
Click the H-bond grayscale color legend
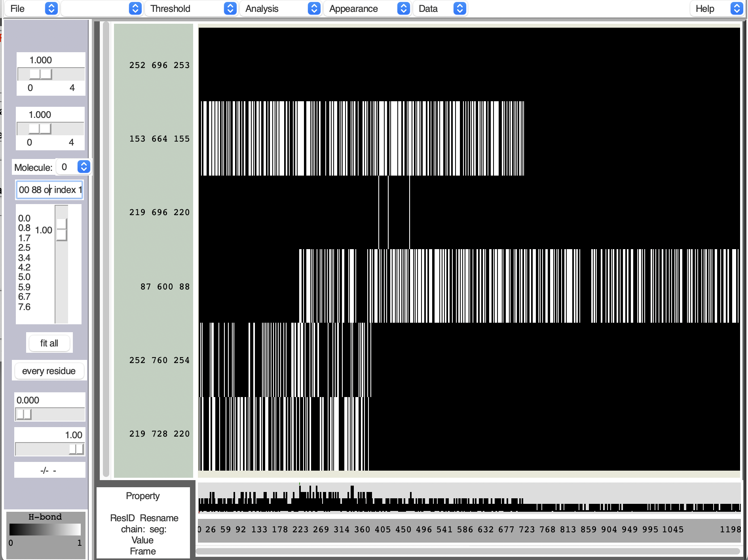point(45,529)
